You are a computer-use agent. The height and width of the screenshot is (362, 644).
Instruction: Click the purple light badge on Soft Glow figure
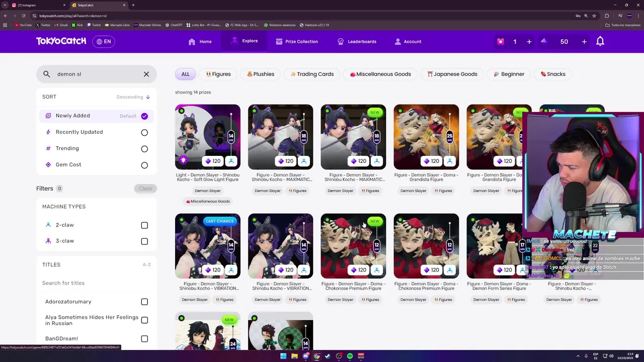pyautogui.click(x=183, y=160)
